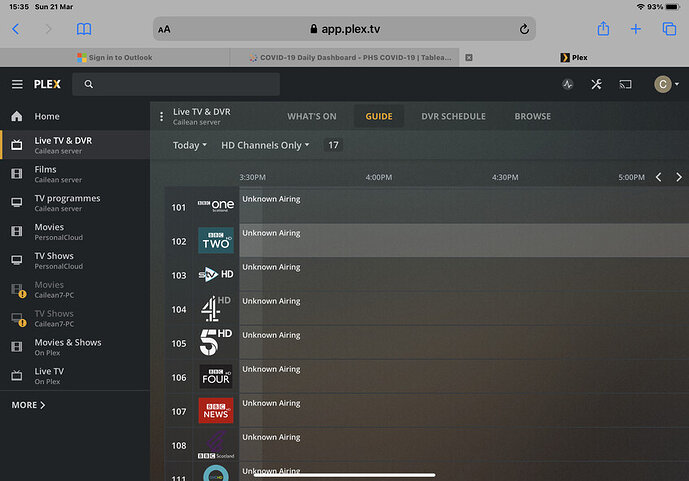Switch to DVR SCHEDULE tab
Screen dimensions: 689x481
point(453,116)
